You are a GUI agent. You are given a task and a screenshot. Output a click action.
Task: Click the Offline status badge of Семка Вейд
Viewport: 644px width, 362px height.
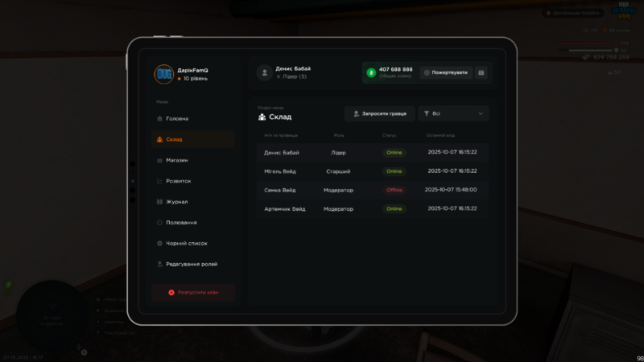pos(394,190)
